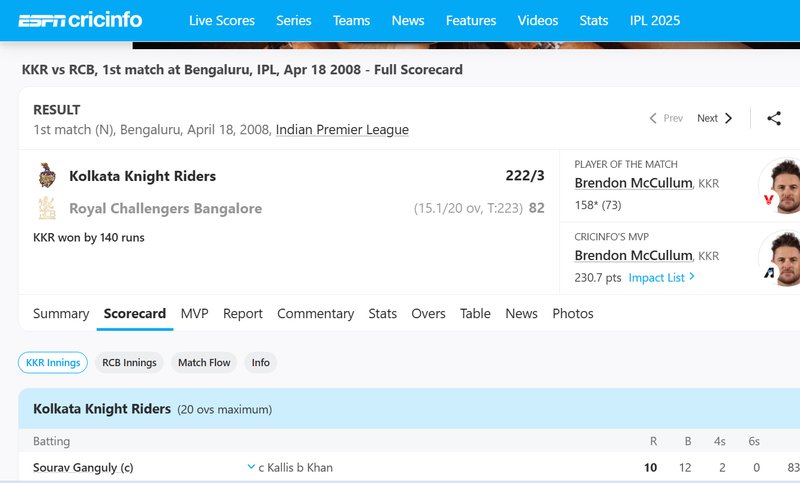Switch to the Summary tab
Screen dimensions: 800x483
(x=61, y=314)
